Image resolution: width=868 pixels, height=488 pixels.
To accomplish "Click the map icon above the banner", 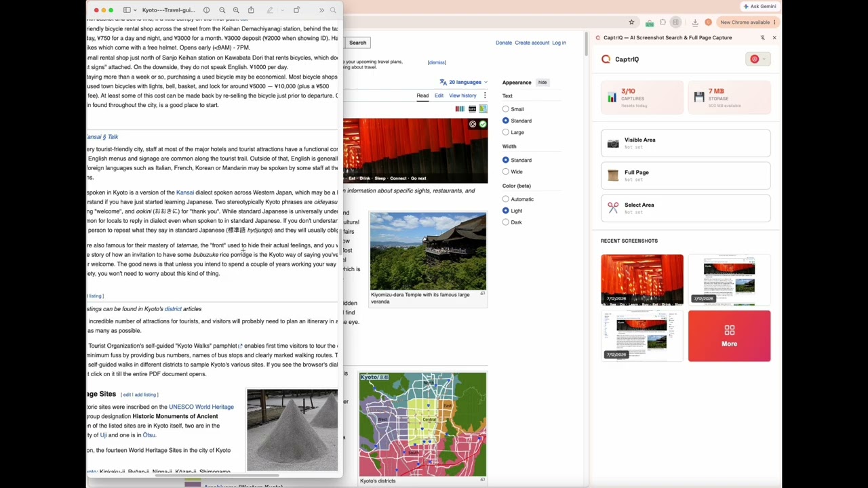I will click(483, 108).
